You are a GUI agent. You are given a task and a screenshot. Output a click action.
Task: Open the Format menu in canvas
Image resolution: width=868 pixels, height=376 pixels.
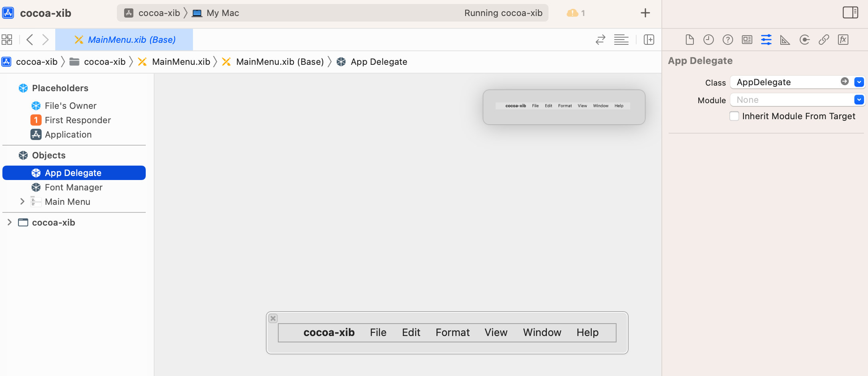(453, 332)
